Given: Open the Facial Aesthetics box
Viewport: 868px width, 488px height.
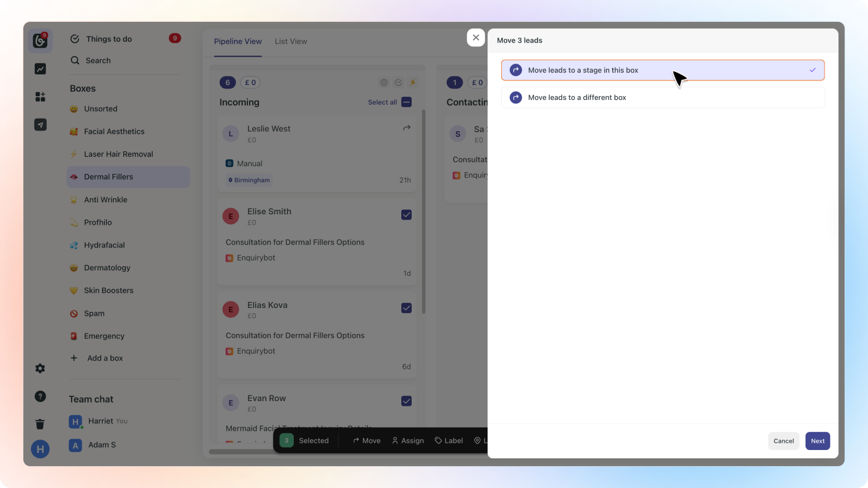Looking at the screenshot, I should pos(128,132).
